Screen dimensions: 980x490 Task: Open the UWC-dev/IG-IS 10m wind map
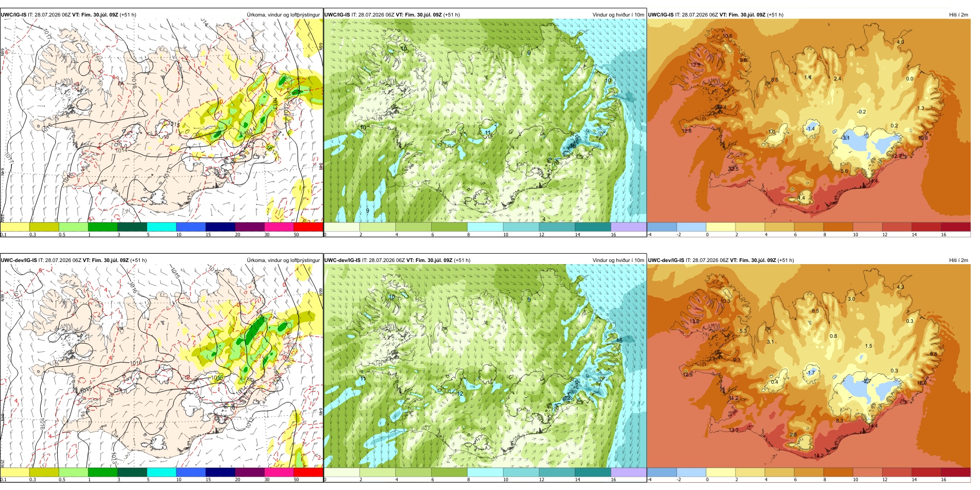485,366
